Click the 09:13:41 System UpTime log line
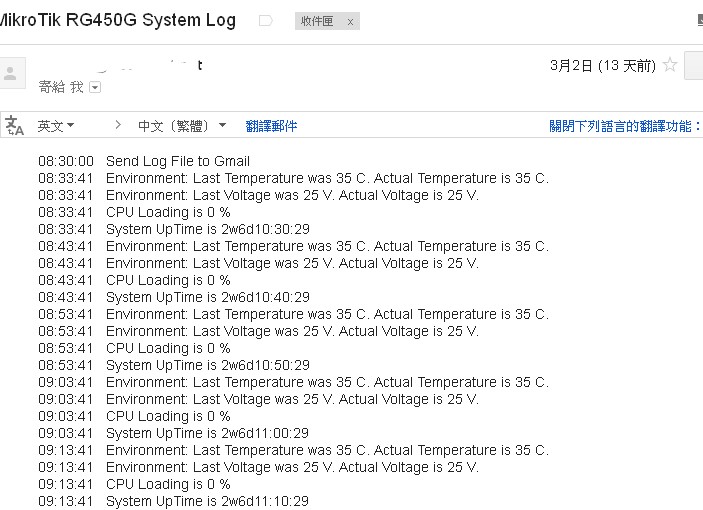The width and height of the screenshot is (703, 510). pos(174,501)
